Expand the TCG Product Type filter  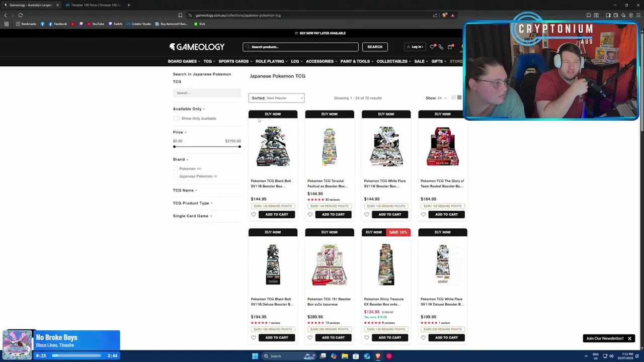[193, 203]
